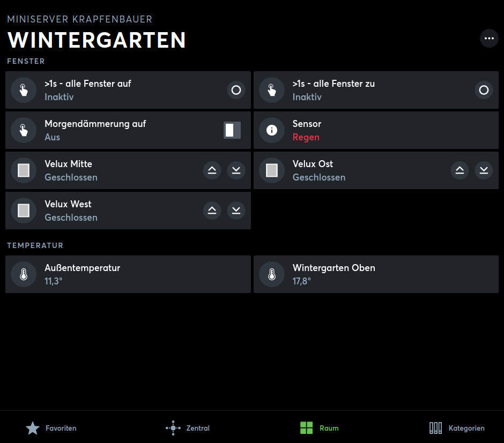
Task: Click the Velux West window icon
Action: (24, 211)
